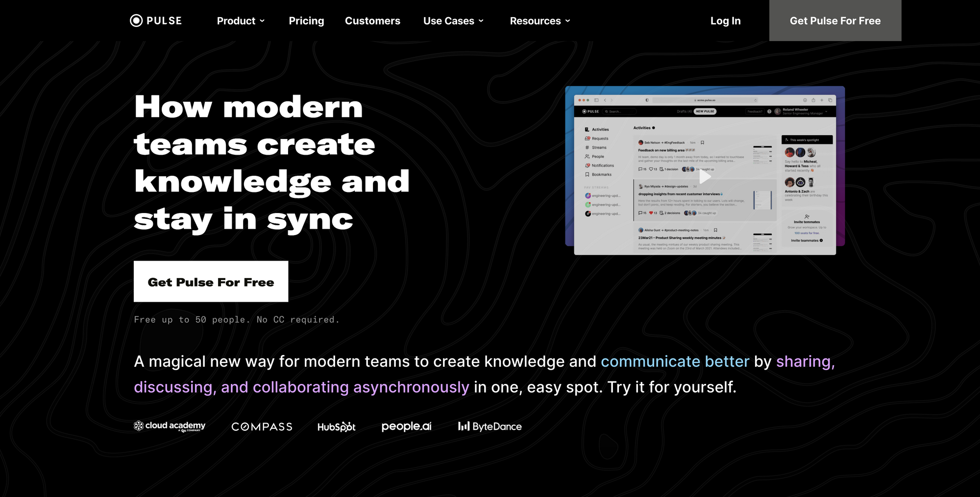The image size is (980, 497).
Task: Click the Notifications bell in preview sidebar
Action: tap(587, 166)
